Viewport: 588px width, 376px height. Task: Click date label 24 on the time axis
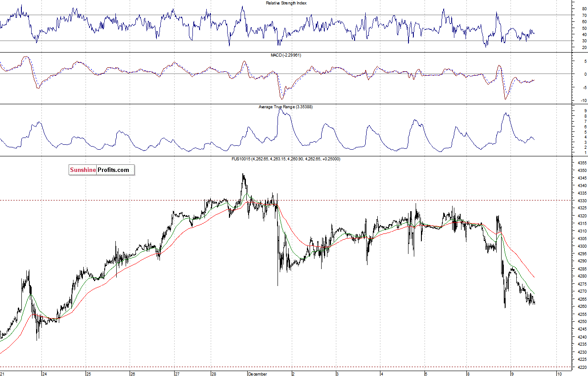[x=44, y=373]
